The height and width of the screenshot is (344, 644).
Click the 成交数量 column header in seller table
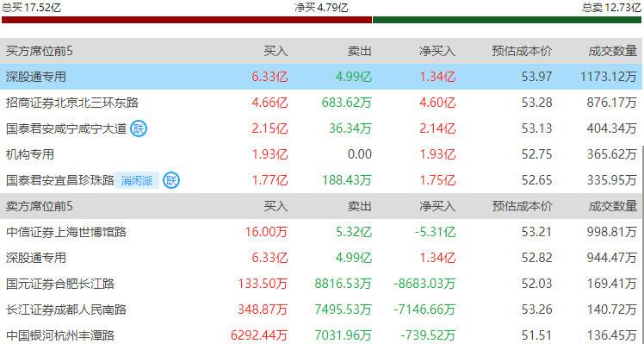(x=612, y=206)
